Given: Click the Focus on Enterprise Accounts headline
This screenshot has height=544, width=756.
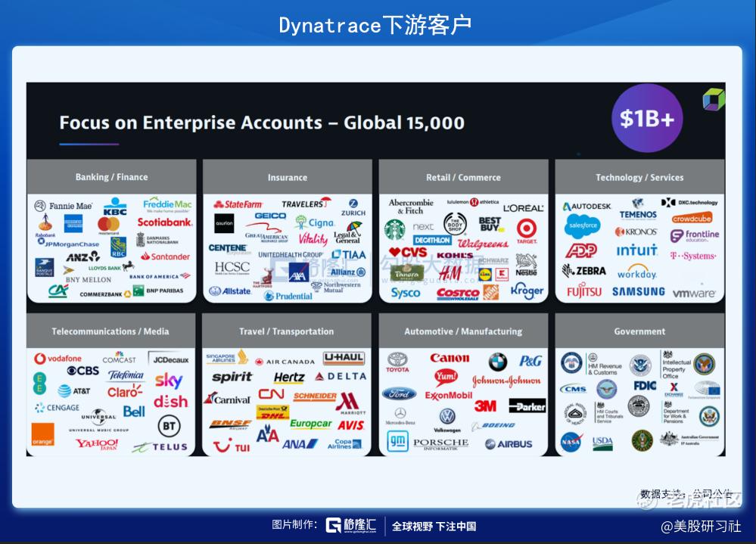Looking at the screenshot, I should coord(262,123).
